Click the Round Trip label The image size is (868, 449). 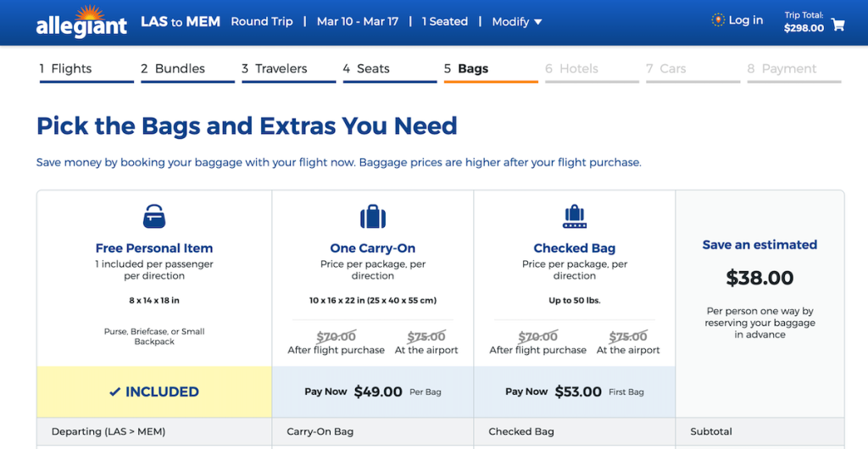tap(262, 21)
